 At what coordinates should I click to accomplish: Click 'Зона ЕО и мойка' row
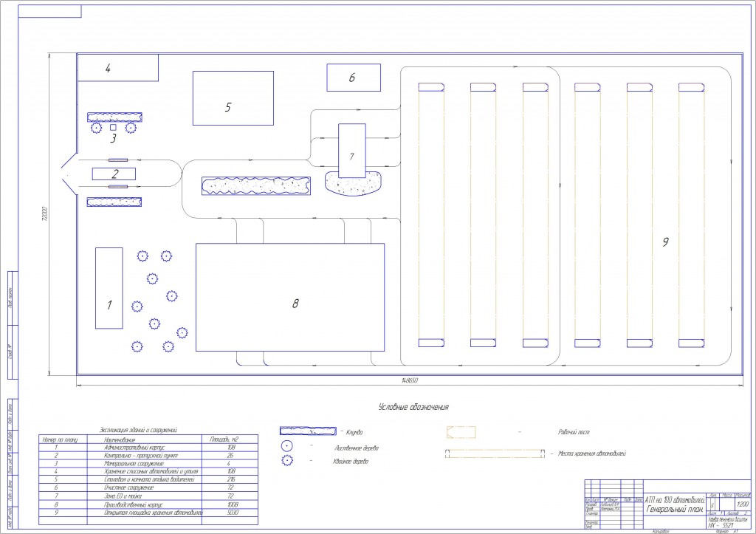click(148, 496)
